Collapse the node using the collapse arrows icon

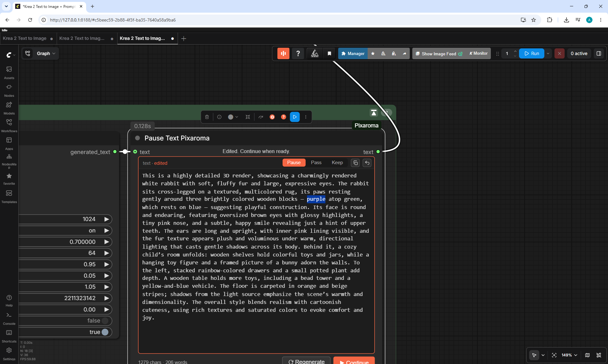point(248,117)
